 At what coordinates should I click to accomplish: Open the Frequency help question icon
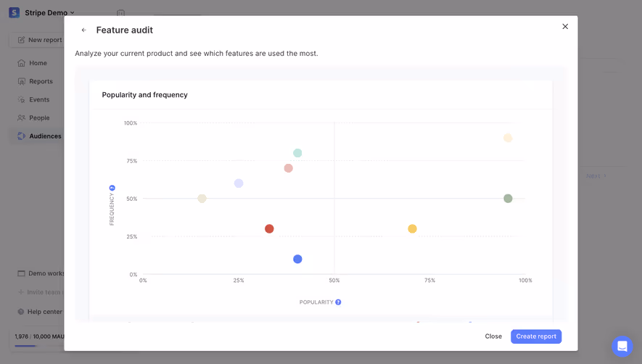(112, 188)
